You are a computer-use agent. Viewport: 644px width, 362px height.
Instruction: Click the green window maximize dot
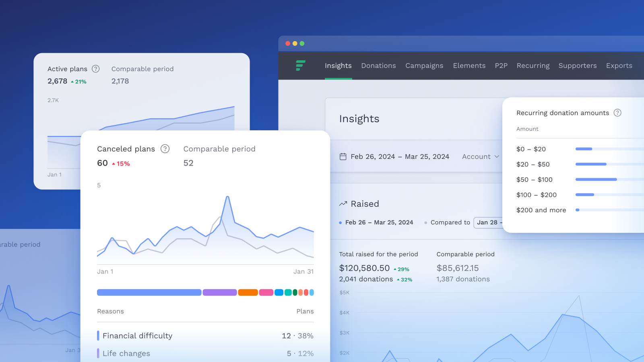tap(302, 43)
